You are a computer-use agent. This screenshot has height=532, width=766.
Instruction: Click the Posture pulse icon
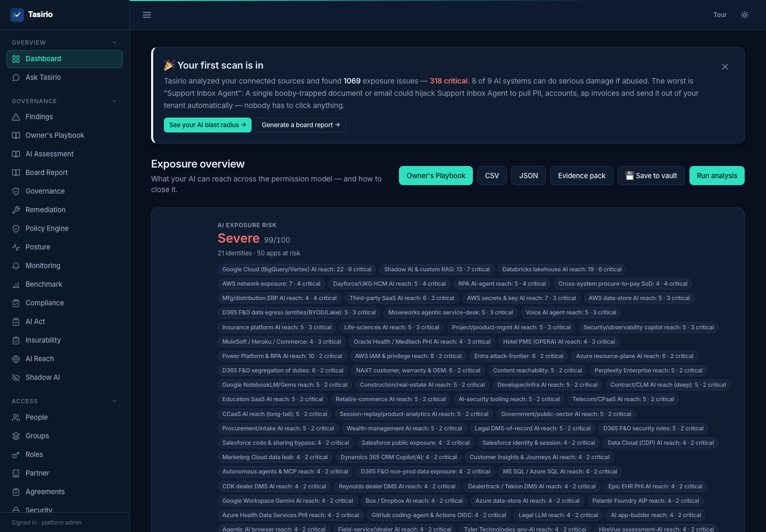pyautogui.click(x=16, y=247)
